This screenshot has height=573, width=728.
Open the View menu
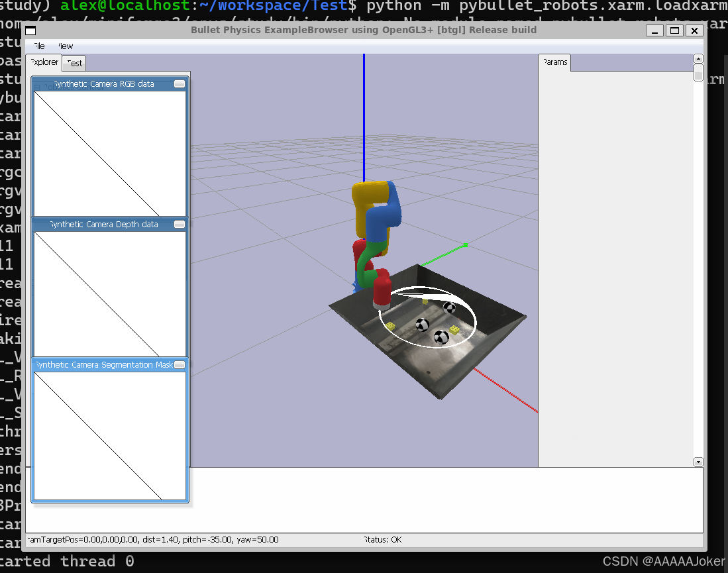[x=64, y=46]
